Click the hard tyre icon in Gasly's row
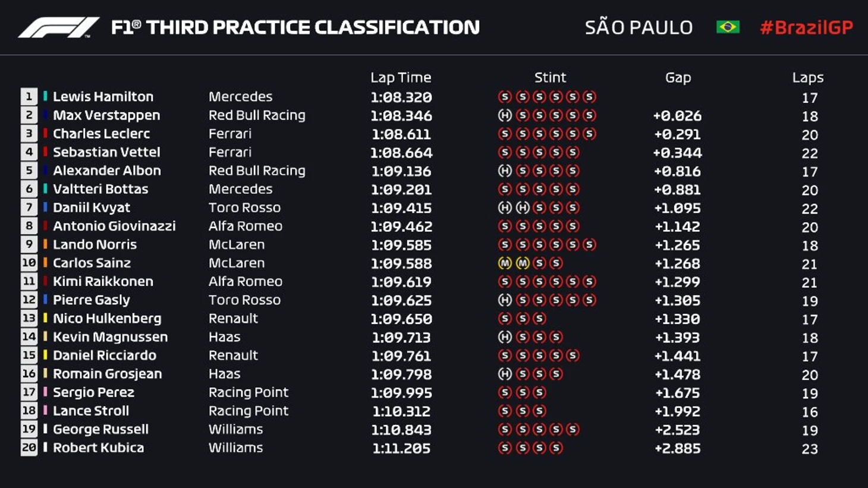 505,300
